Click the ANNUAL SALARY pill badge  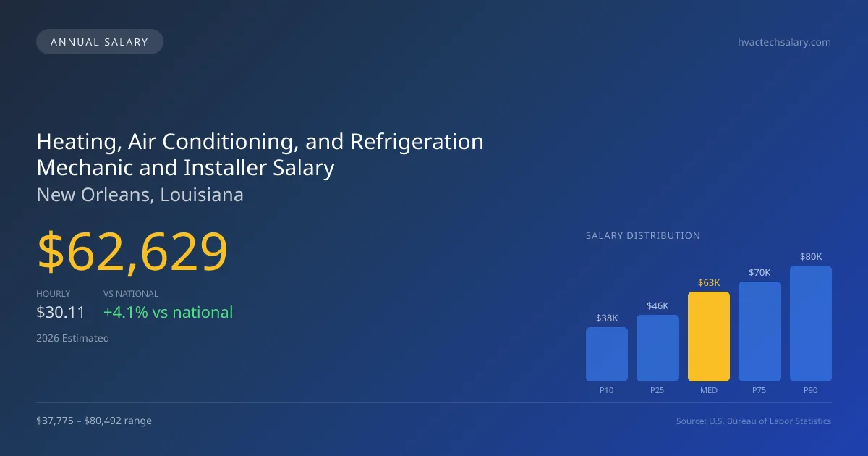tap(100, 42)
